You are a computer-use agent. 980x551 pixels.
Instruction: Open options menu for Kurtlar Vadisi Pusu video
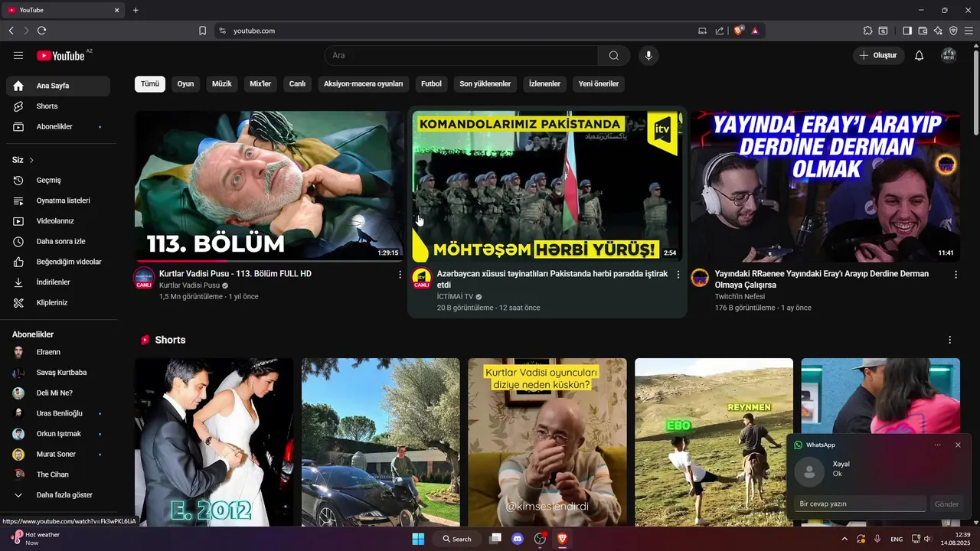point(400,274)
